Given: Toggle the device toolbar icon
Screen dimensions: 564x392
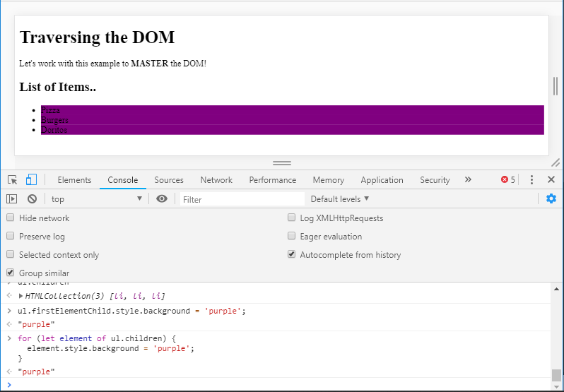Looking at the screenshot, I should pyautogui.click(x=31, y=179).
